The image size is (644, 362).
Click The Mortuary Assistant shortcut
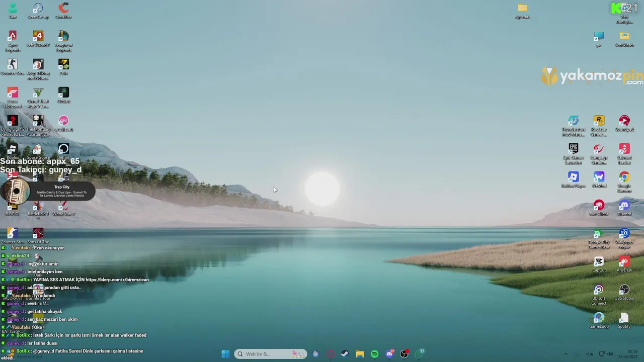[38, 126]
